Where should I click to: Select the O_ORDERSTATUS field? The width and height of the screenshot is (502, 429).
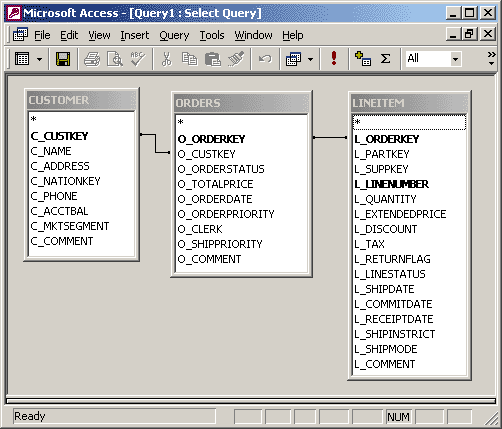tap(241, 169)
